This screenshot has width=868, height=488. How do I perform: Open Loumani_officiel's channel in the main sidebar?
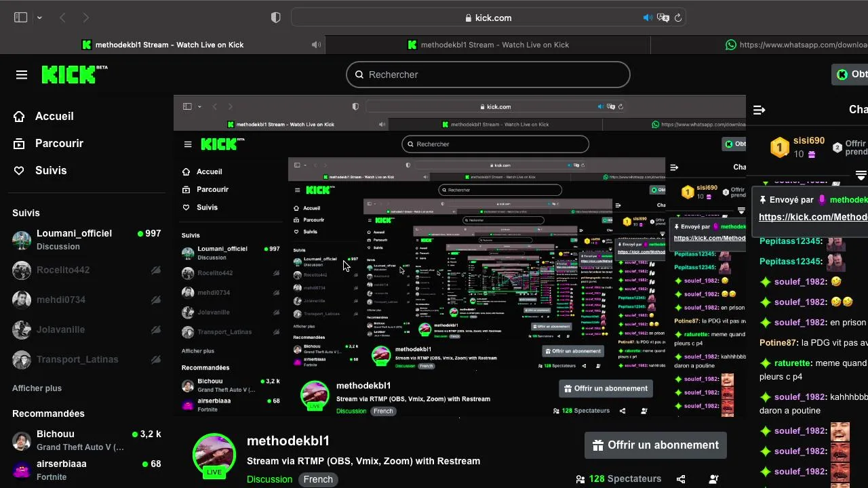pos(87,239)
